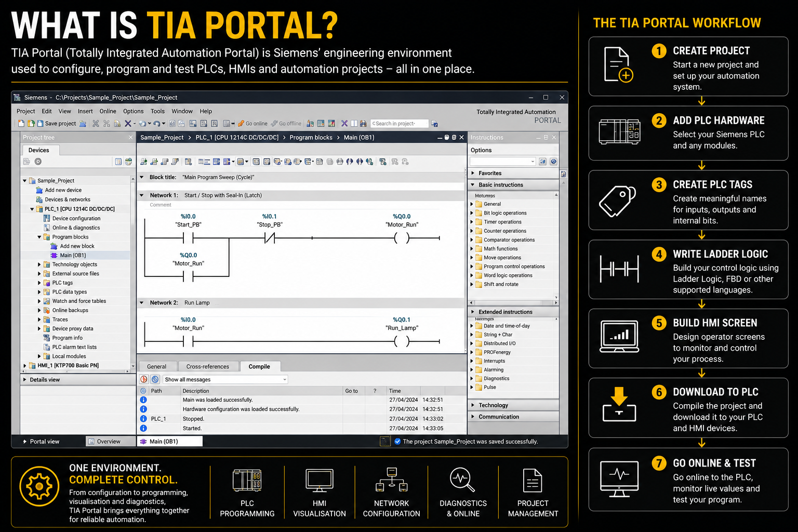Click the blue circle icon in Compile pane

click(155, 380)
